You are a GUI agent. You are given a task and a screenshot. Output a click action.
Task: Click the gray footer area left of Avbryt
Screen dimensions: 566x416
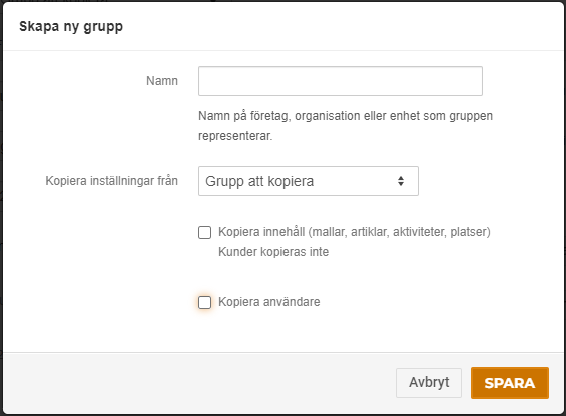pyautogui.click(x=199, y=383)
